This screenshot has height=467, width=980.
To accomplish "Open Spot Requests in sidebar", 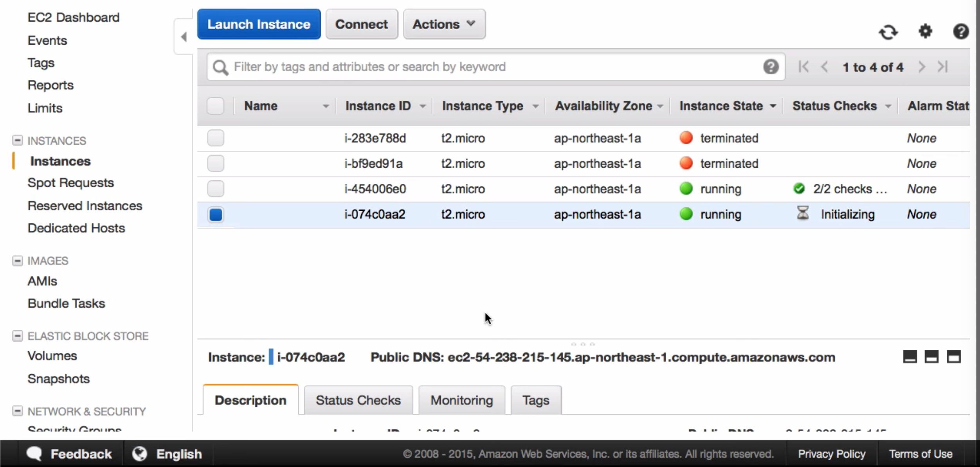I will click(x=70, y=183).
